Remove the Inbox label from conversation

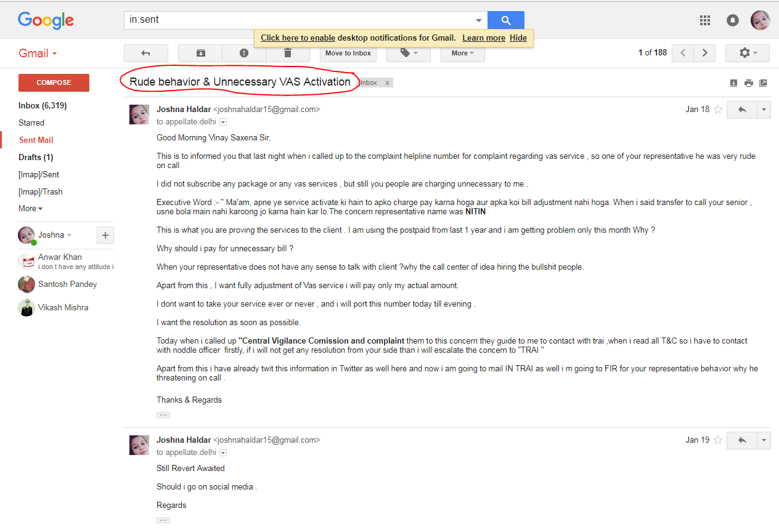point(387,83)
